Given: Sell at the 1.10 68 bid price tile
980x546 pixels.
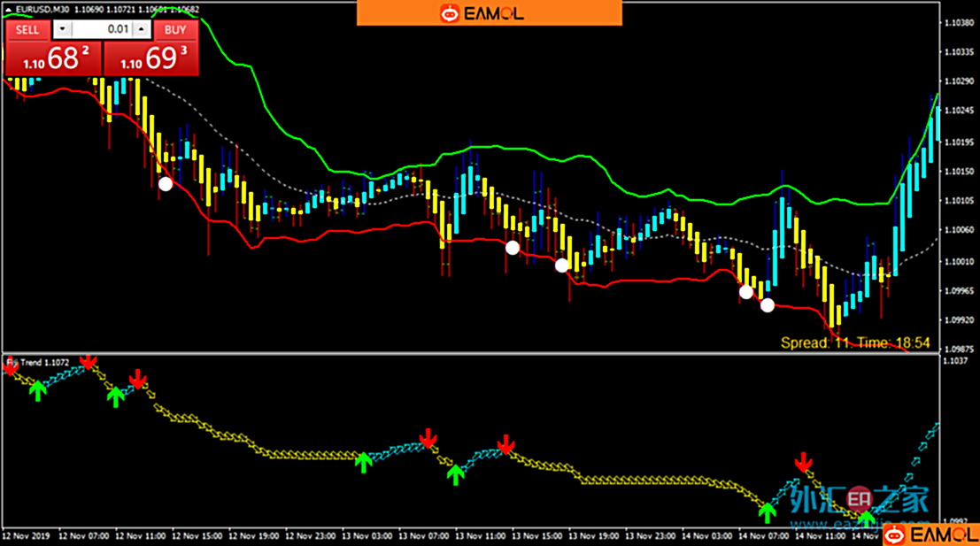Looking at the screenshot, I should [53, 59].
